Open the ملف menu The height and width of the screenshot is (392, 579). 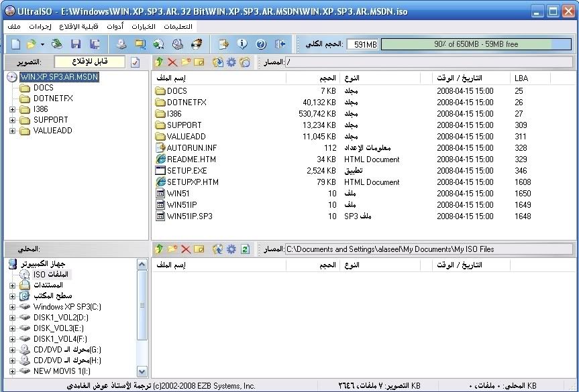tap(14, 27)
